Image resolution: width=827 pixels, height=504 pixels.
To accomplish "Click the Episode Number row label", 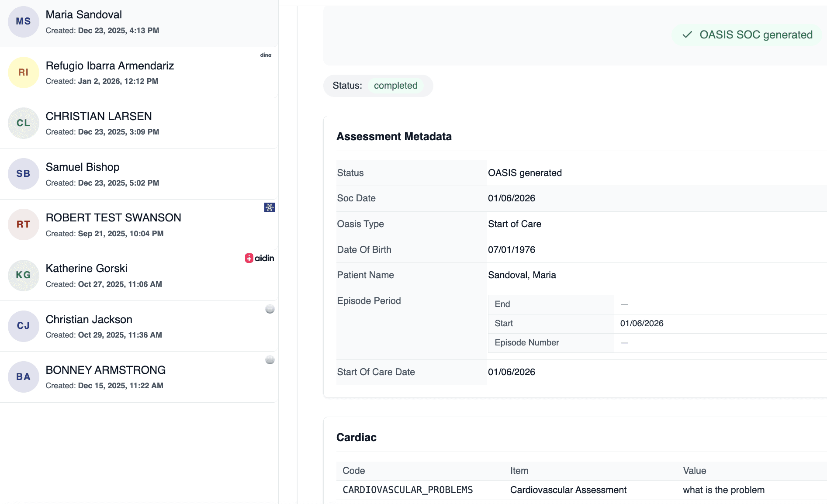I will coord(527,343).
